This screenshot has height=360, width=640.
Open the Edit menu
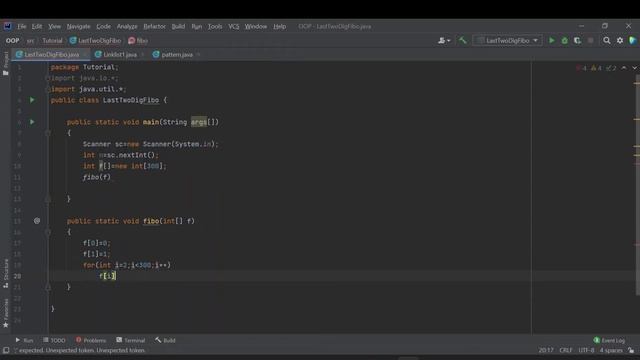click(x=37, y=27)
